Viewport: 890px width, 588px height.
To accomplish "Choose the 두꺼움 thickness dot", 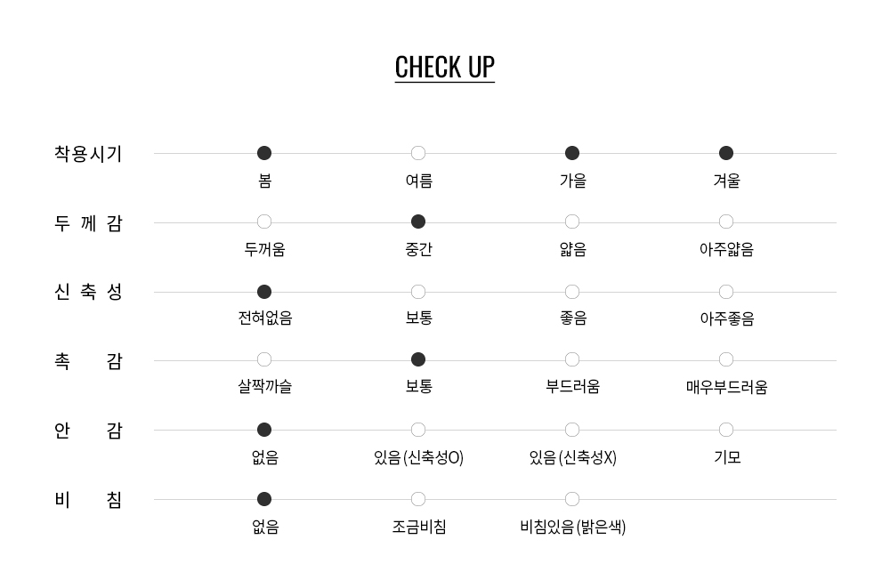I will [264, 222].
